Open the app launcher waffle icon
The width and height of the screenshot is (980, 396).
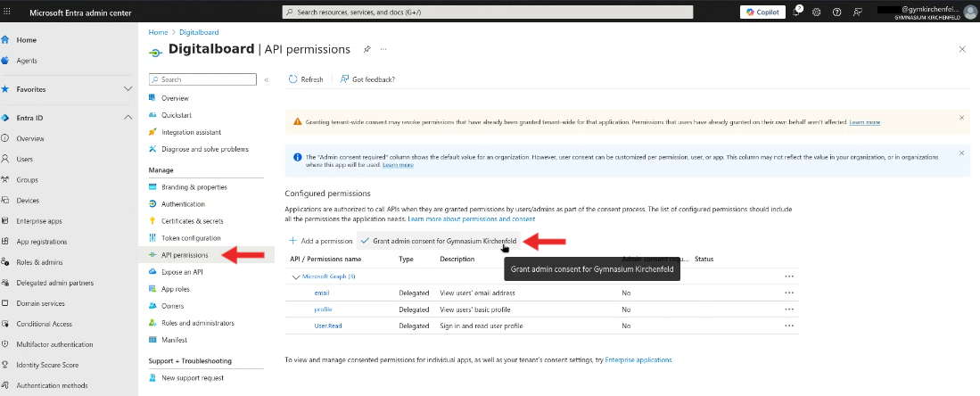8,12
